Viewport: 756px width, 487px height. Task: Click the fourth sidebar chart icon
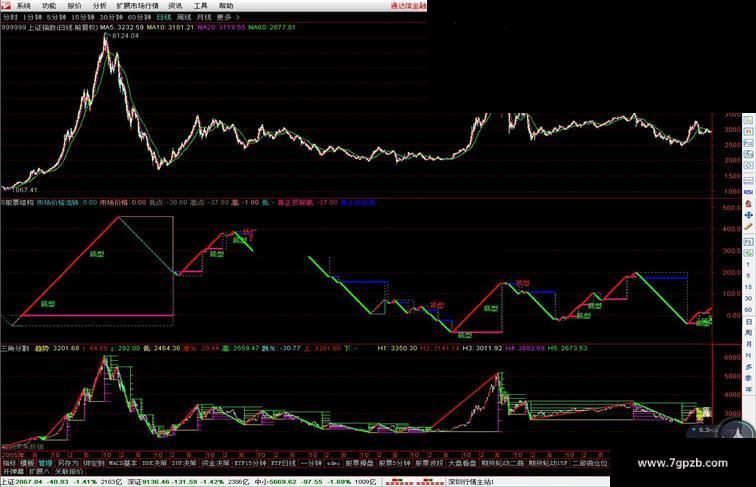(x=749, y=154)
